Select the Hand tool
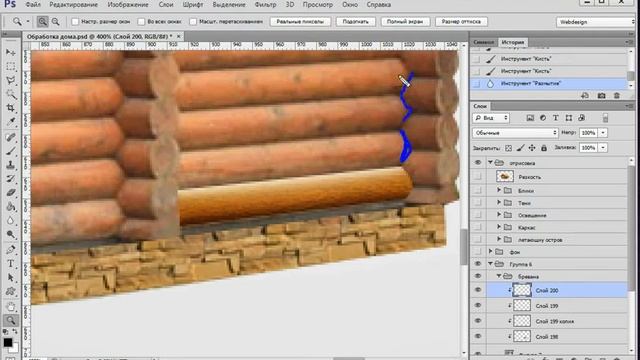 tap(11, 306)
